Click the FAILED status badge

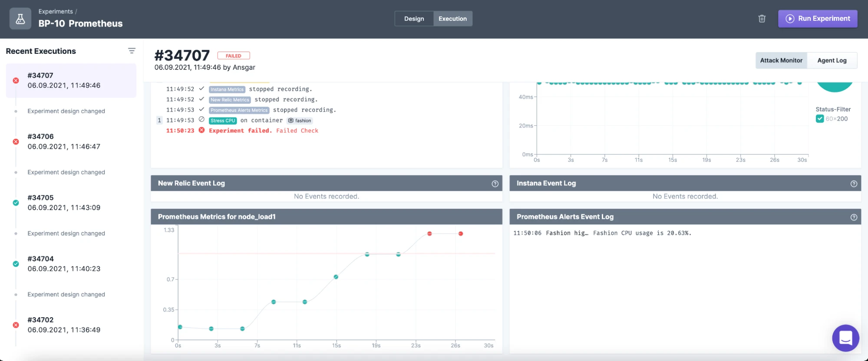pos(234,56)
